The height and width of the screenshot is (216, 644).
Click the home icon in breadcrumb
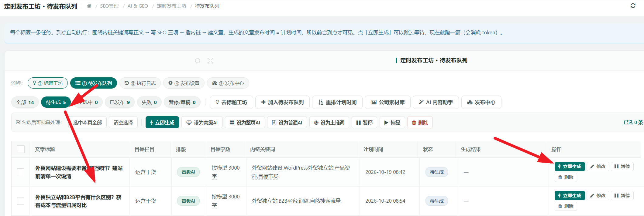tap(89, 6)
